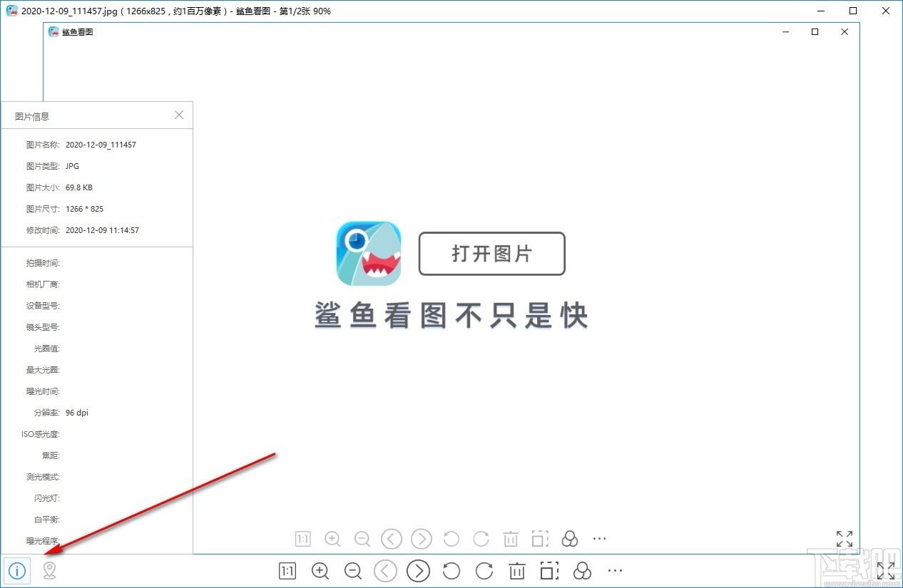Click the 69.8 KB size value

(79, 187)
